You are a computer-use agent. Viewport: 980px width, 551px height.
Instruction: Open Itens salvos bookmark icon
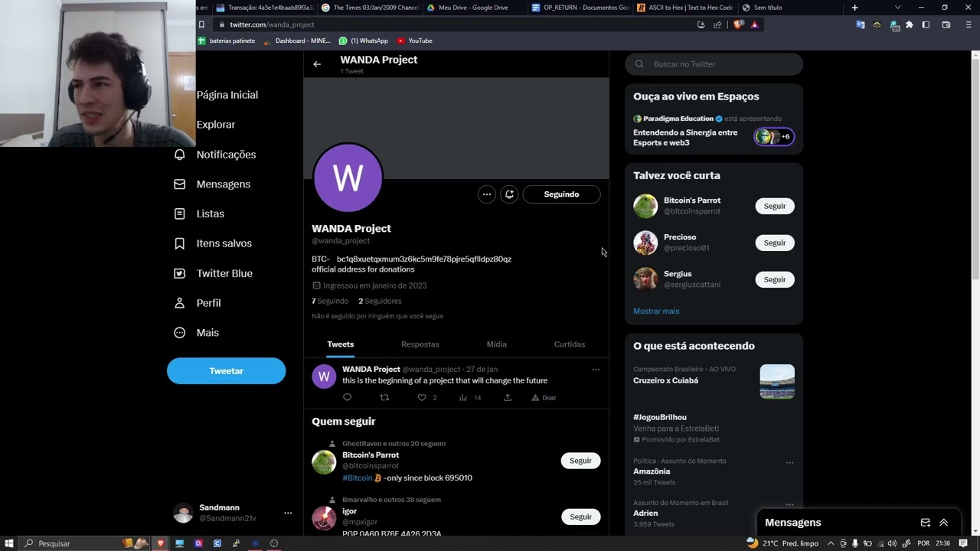[x=180, y=243]
